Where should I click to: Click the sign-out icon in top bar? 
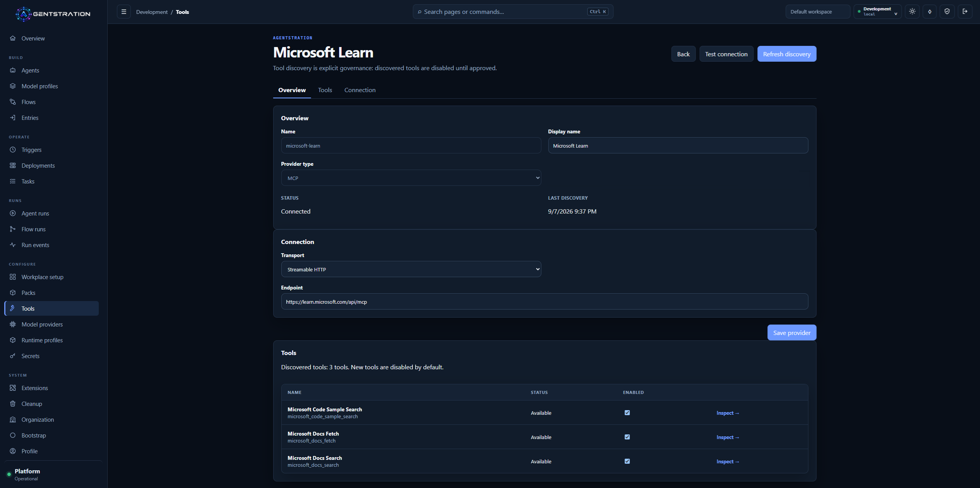(x=965, y=12)
